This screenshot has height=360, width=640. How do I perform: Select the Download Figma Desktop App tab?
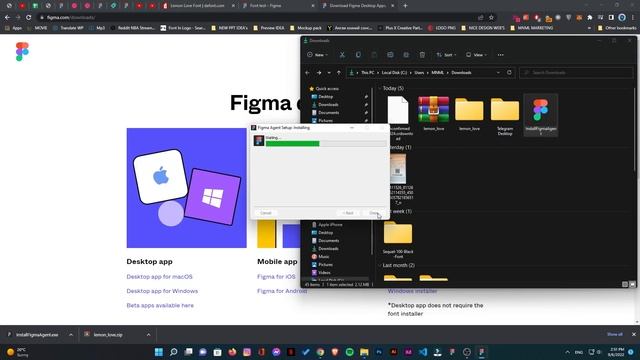pos(357,6)
